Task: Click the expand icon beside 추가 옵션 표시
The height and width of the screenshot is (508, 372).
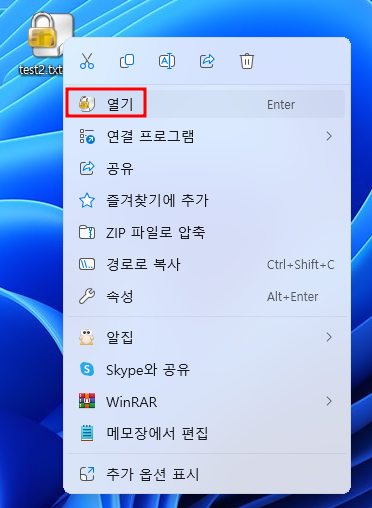Action: point(87,474)
